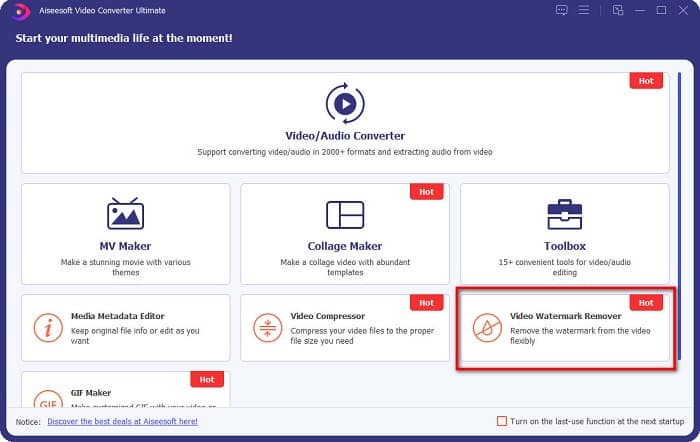The image size is (700, 442).
Task: Click 'Keep original file info or edit as you want'
Action: click(135, 336)
